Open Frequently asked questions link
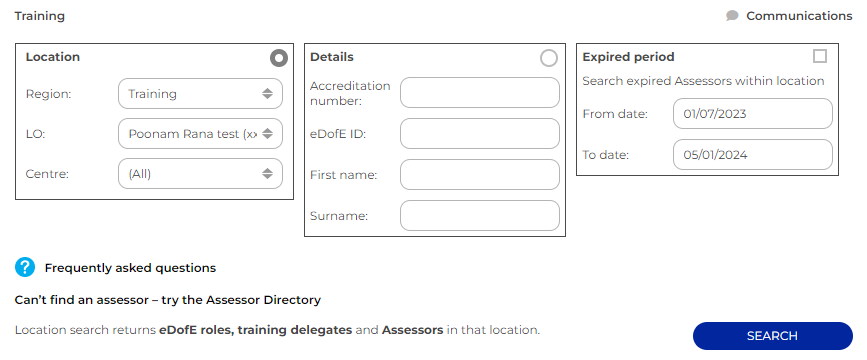Viewport: 867px width, 360px height. click(x=130, y=268)
